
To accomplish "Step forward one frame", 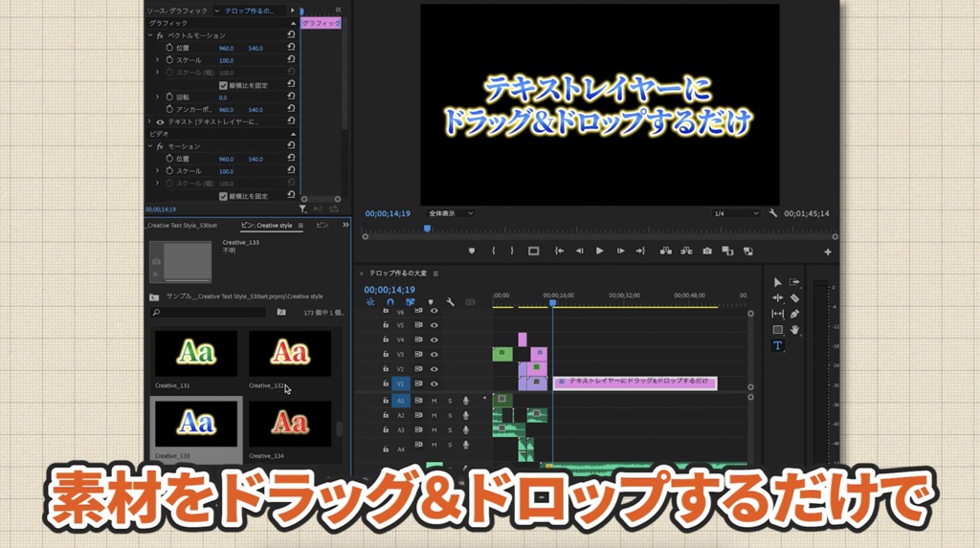I will click(x=620, y=252).
